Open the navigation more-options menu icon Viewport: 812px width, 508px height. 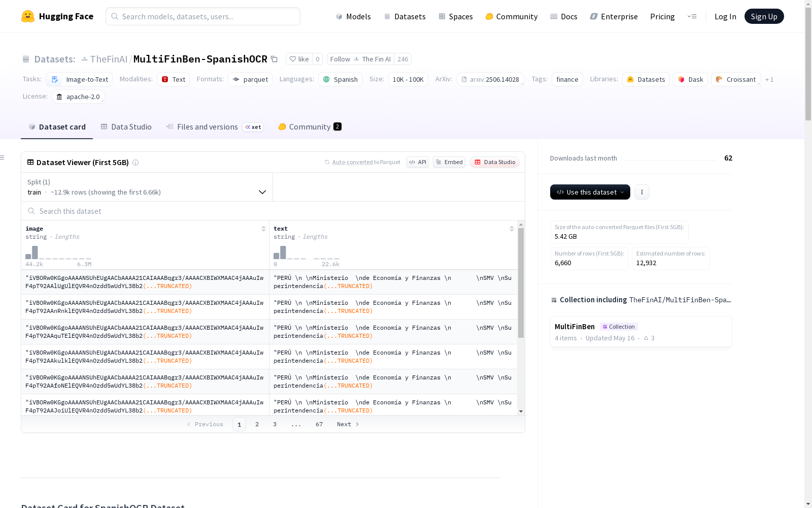tap(692, 16)
